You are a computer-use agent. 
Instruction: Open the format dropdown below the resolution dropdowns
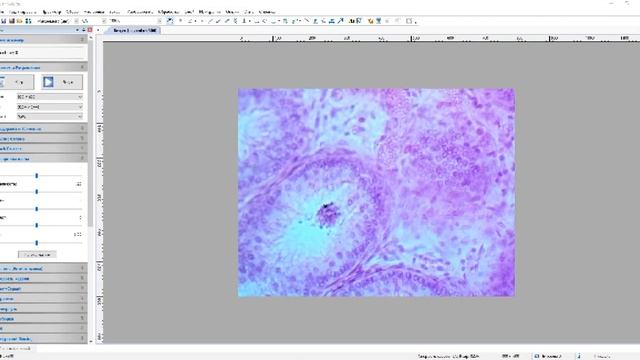tap(50, 116)
